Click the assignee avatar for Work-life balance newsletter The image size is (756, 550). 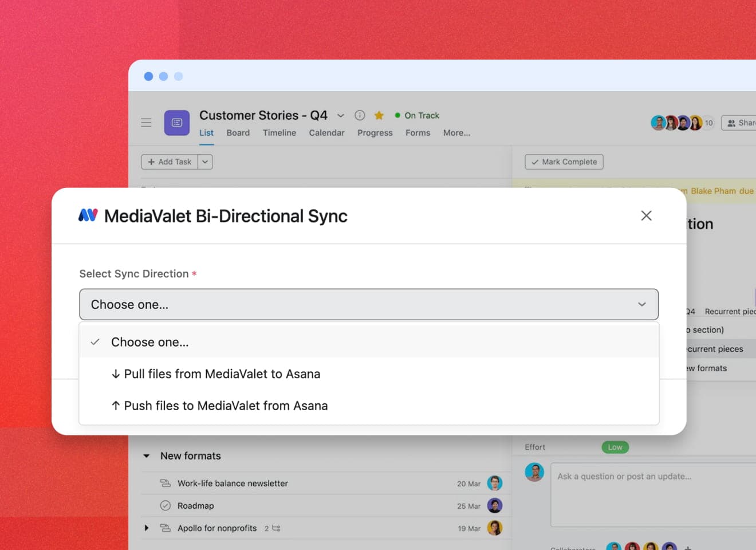(495, 483)
